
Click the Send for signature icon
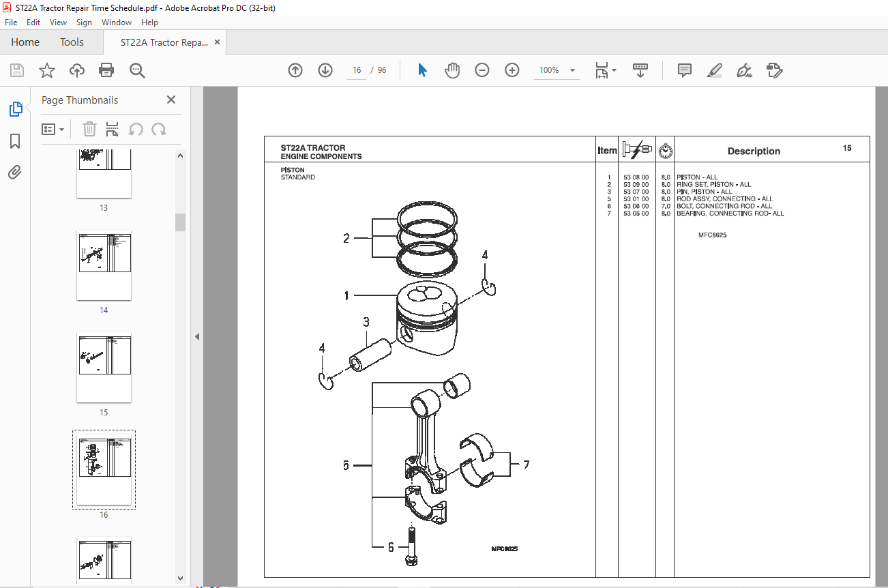click(775, 70)
